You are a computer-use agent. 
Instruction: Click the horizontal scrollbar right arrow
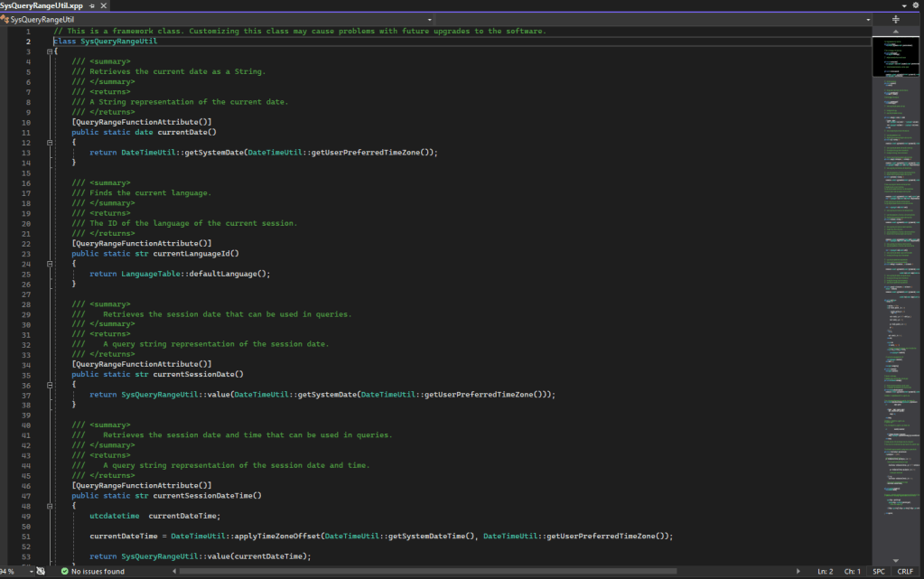[798, 572]
